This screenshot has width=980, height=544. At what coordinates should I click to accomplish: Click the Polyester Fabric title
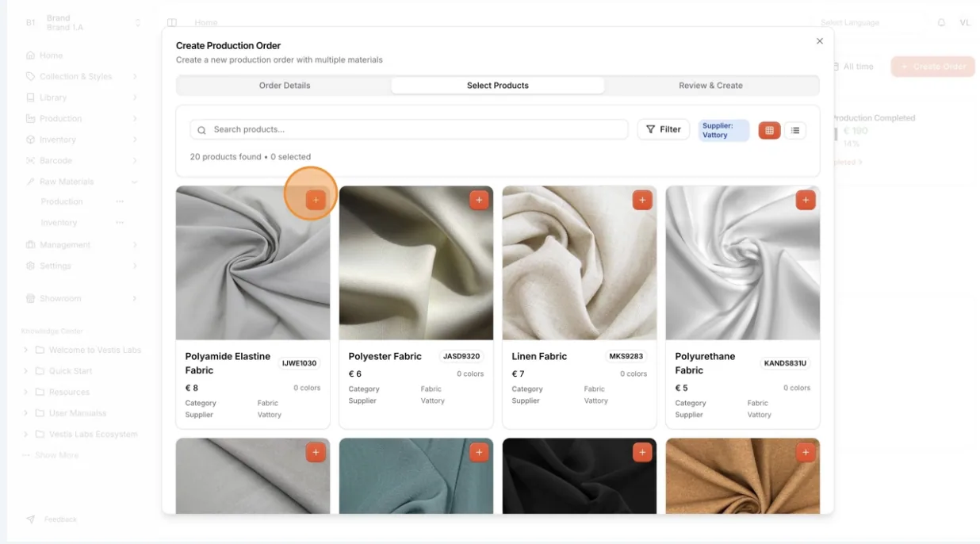click(385, 357)
